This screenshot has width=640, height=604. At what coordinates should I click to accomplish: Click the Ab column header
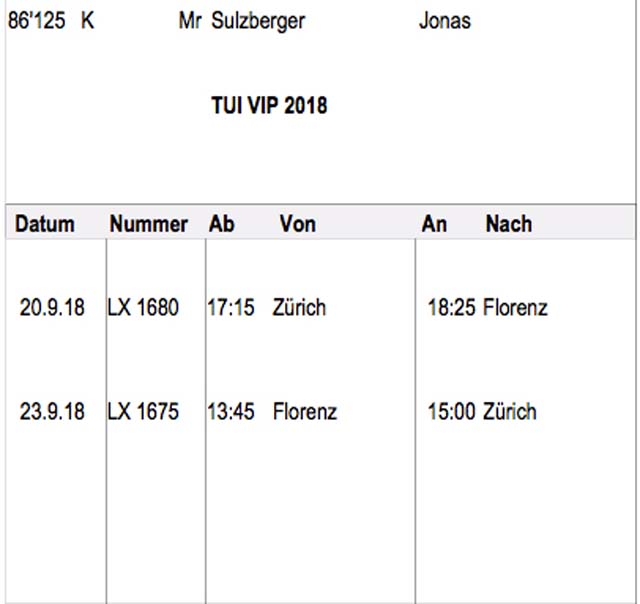[222, 224]
